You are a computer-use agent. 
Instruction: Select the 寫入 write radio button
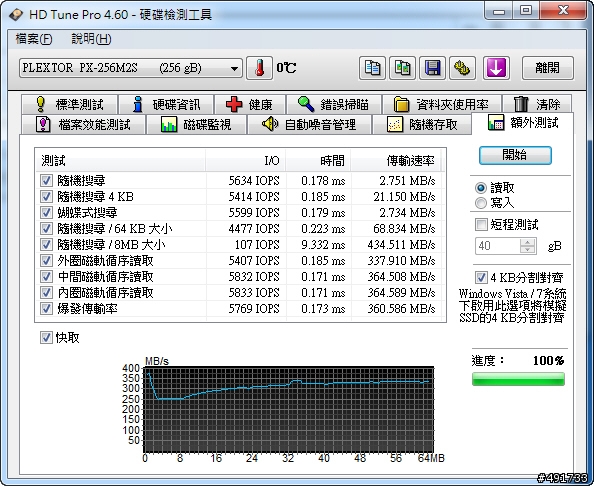[x=481, y=203]
